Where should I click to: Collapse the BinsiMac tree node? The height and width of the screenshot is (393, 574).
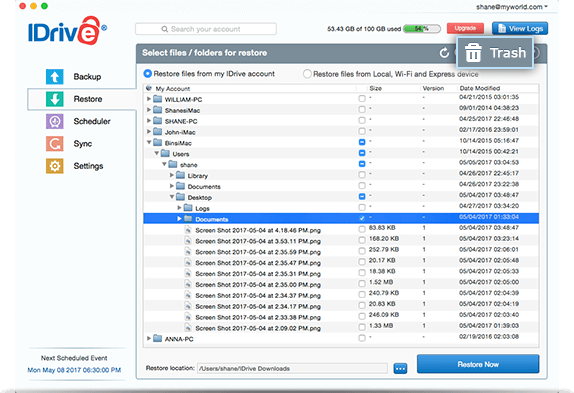pyautogui.click(x=149, y=142)
